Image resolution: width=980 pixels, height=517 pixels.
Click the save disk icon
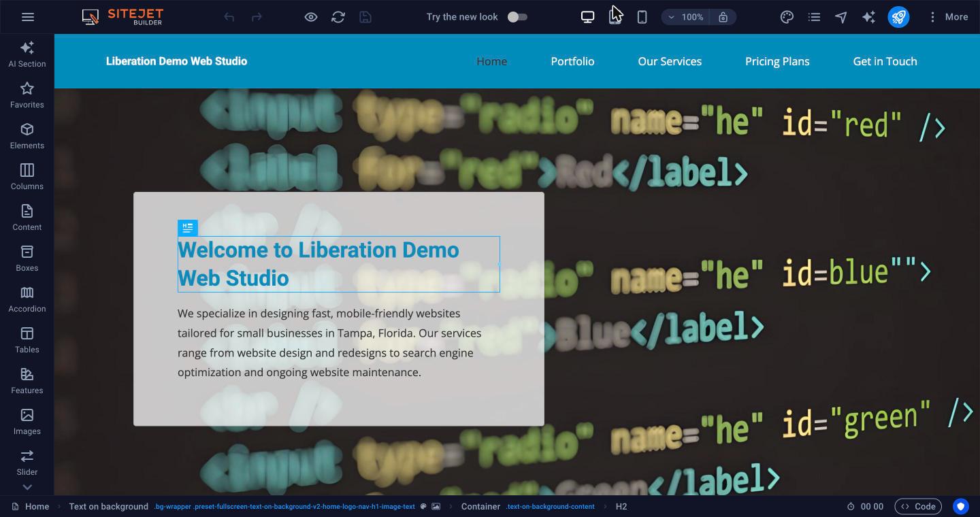pyautogui.click(x=365, y=17)
